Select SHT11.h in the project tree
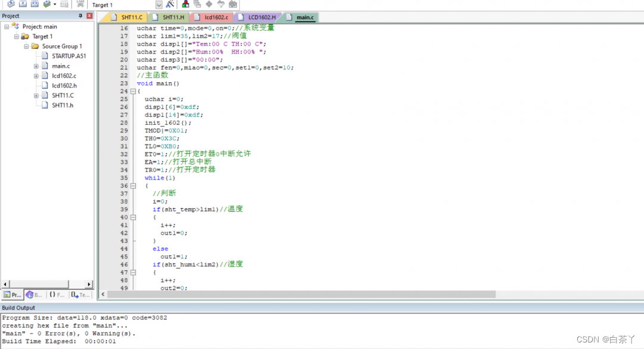 click(x=63, y=105)
